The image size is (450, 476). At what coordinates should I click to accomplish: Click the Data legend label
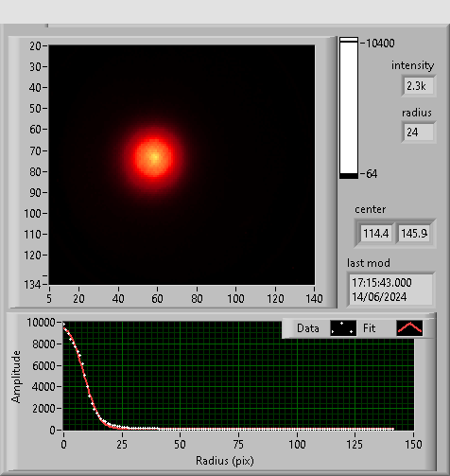pyautogui.click(x=308, y=328)
